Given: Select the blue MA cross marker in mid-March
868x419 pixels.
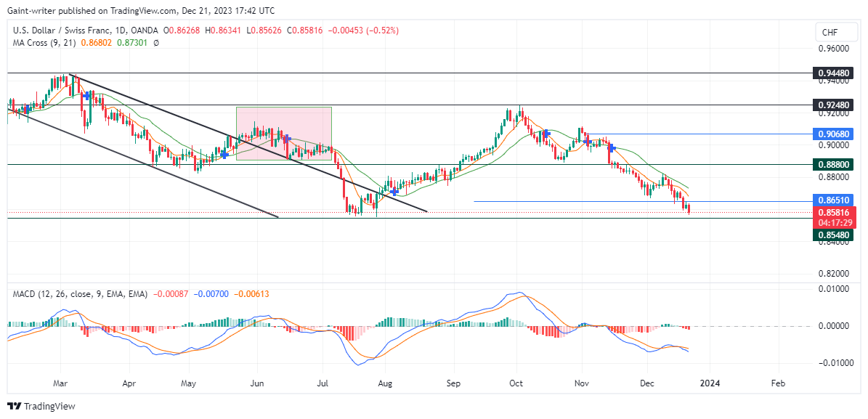Looking at the screenshot, I should click(86, 96).
